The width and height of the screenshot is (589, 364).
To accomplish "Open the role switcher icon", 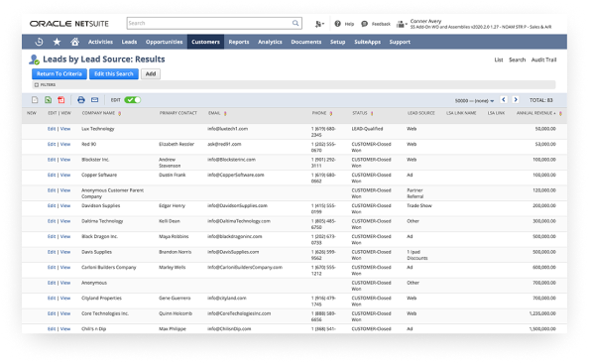I will [402, 24].
